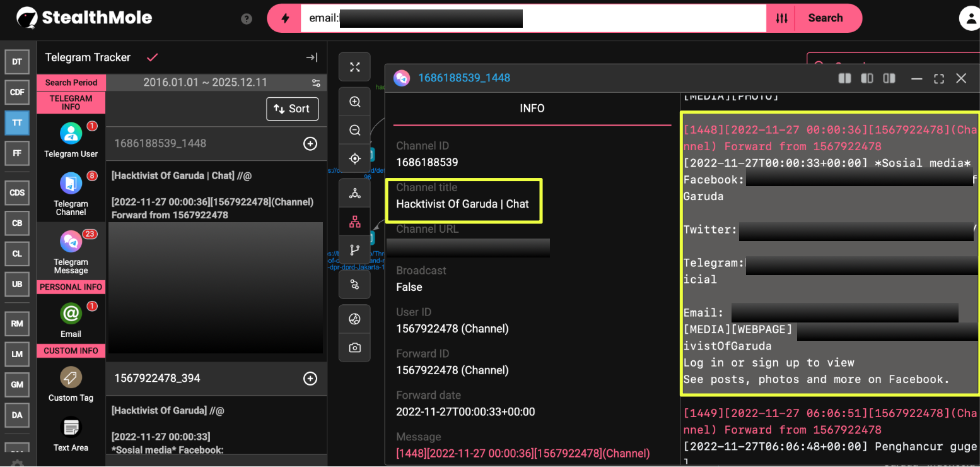Viewport: 980px width, 467px height.
Task: Expand the 1686188539_1448 result entry
Action: (310, 144)
